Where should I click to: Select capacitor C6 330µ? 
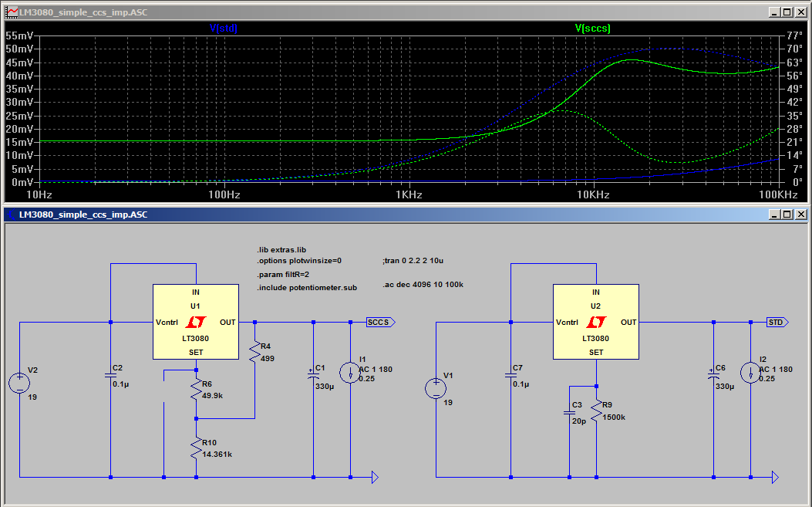(713, 374)
